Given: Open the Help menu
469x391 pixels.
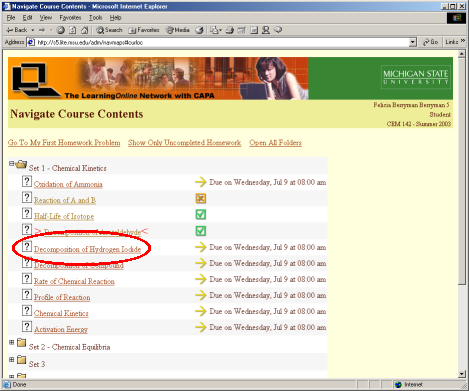Looking at the screenshot, I should [x=115, y=18].
